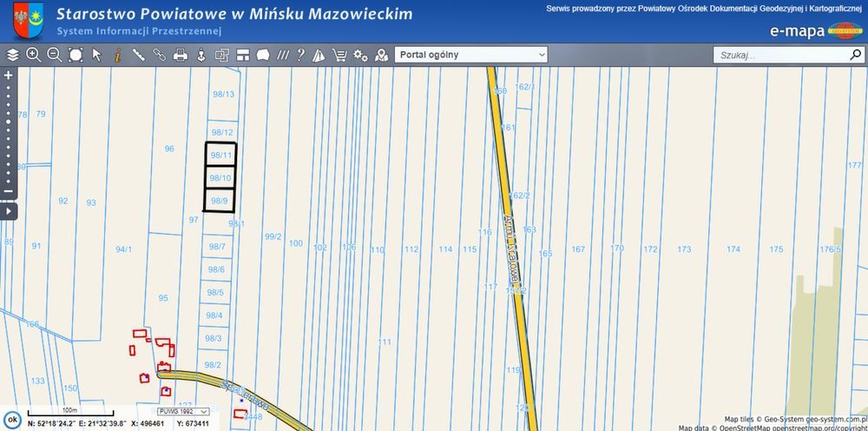The height and width of the screenshot is (431, 868).
Task: Click the map pin location icon
Action: 381,55
